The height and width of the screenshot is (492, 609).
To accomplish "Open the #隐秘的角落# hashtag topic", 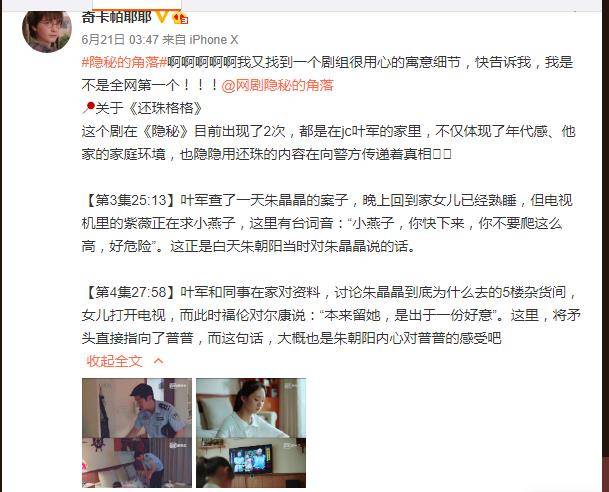I will pyautogui.click(x=124, y=63).
